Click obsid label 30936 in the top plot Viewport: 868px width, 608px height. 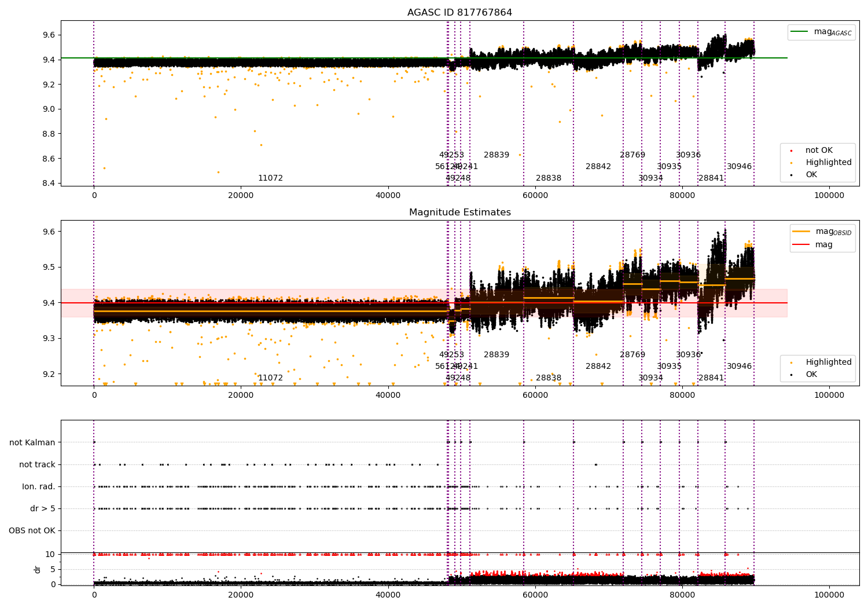[689, 155]
